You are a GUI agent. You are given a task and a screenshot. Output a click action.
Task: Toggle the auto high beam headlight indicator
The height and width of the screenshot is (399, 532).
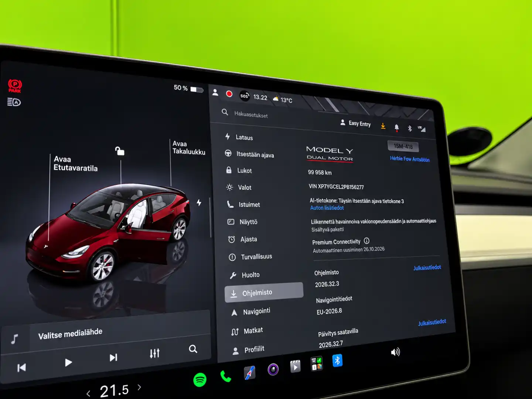tap(14, 102)
